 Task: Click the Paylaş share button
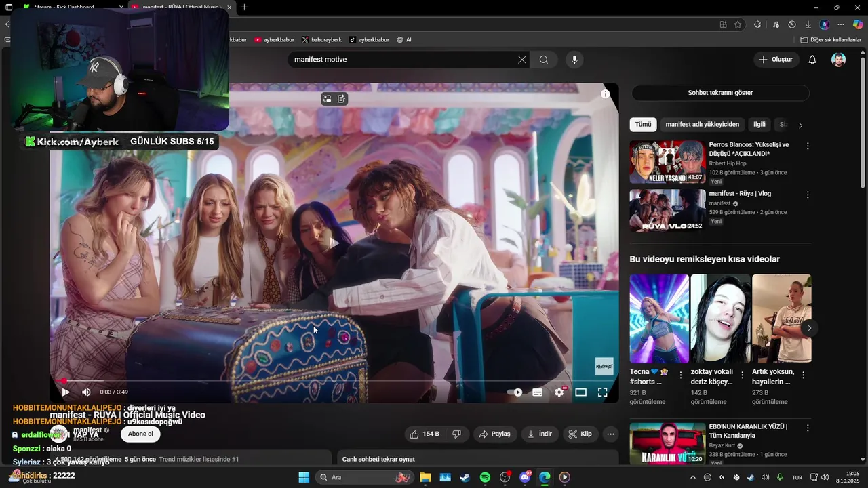click(494, 434)
